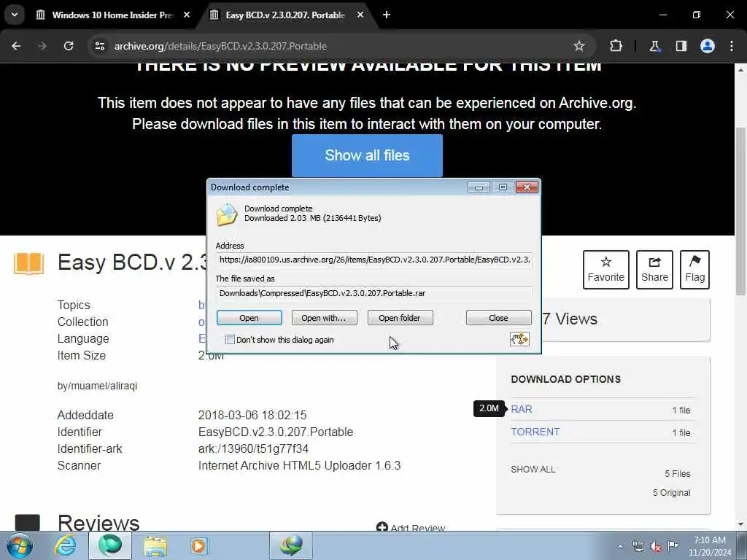Click the network tray icon

click(x=638, y=547)
